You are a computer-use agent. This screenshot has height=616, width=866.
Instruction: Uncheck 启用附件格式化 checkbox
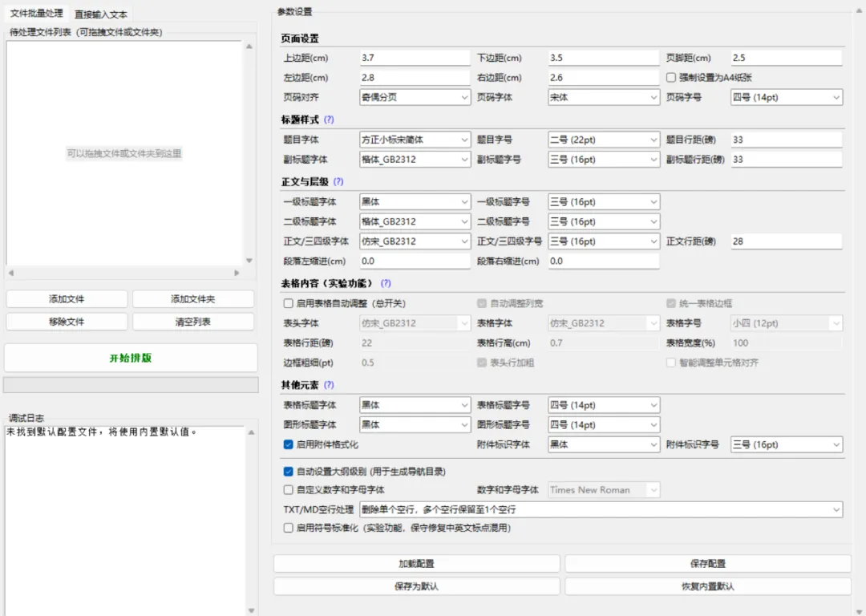[x=289, y=444]
